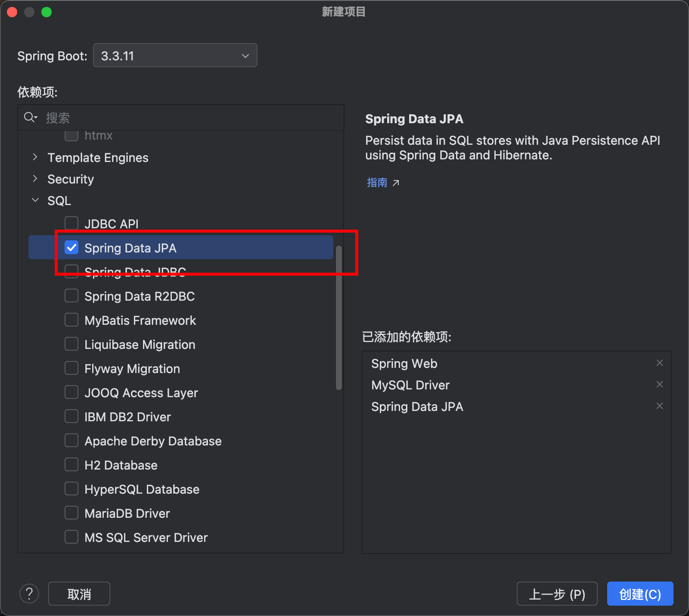Collapse the SQL category
The width and height of the screenshot is (689, 616).
pos(35,200)
